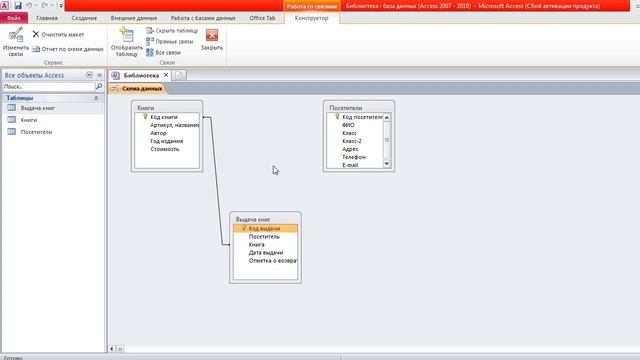Switch to the Office Tab ribbon tab
This screenshot has width=640, height=360.
click(x=262, y=18)
